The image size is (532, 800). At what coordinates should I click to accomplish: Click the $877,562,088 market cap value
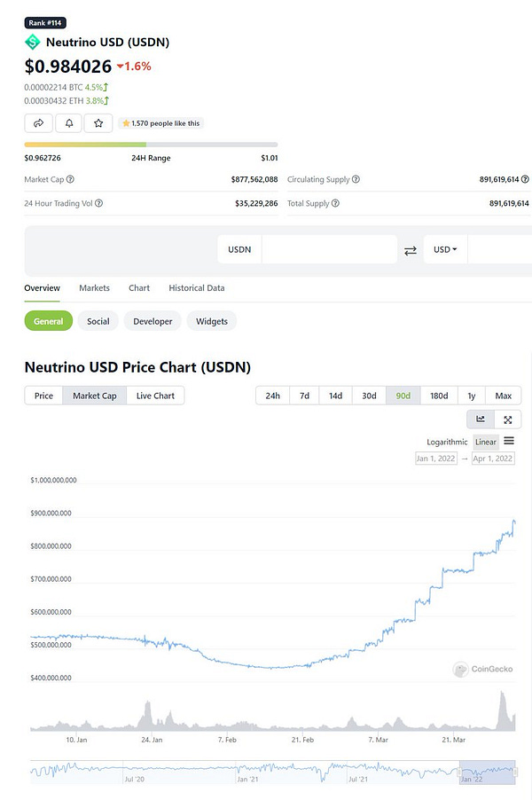point(254,179)
